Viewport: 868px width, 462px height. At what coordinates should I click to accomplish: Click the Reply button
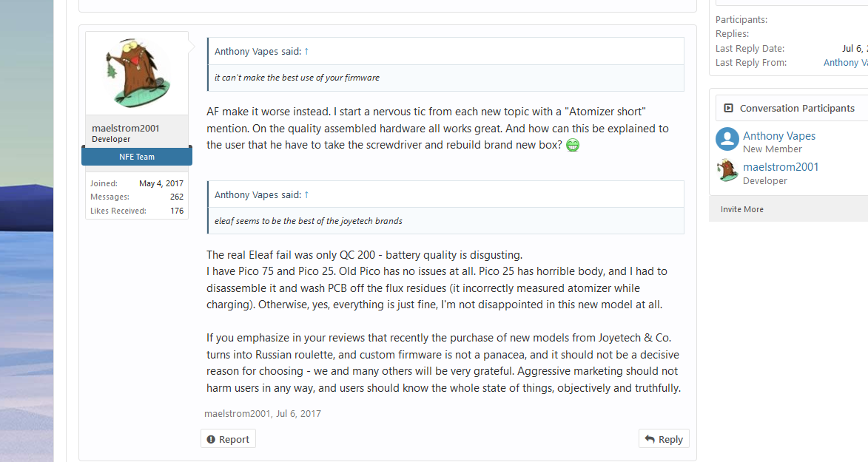[664, 439]
